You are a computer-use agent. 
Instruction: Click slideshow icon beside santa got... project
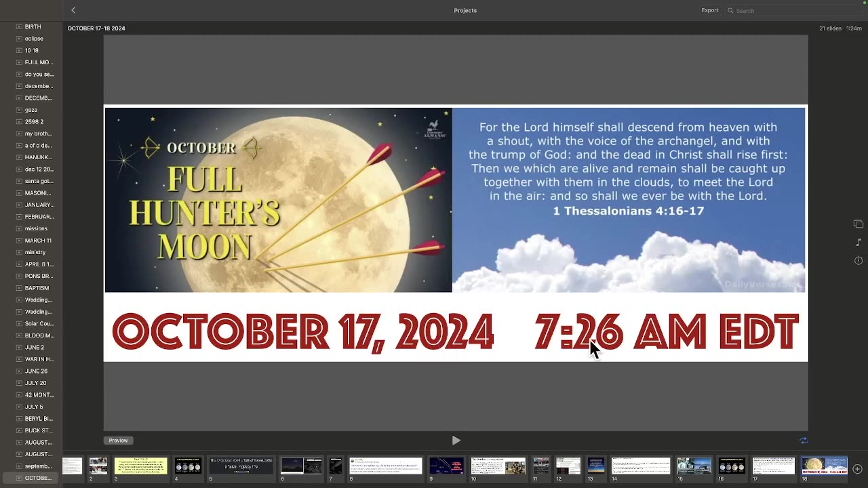[x=19, y=181]
